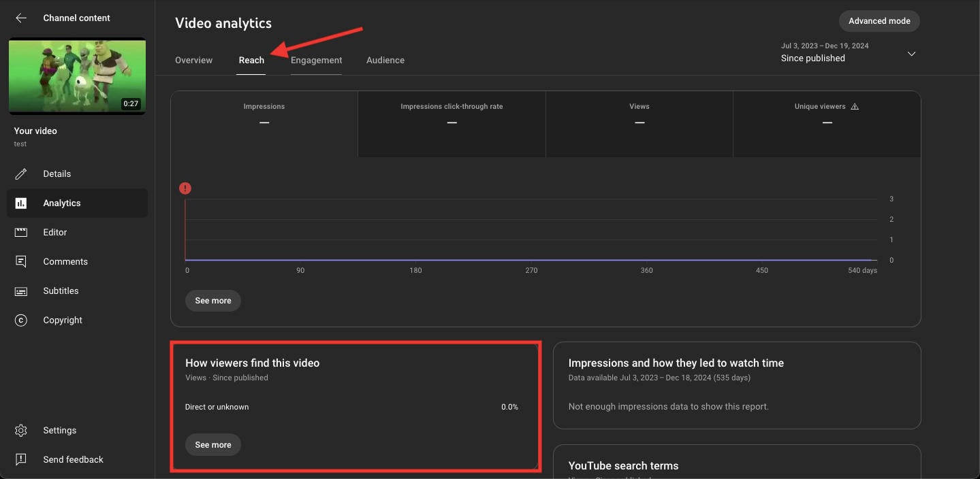Expand the date range dropdown chevron
Screen dimensions: 980x479
coord(911,54)
